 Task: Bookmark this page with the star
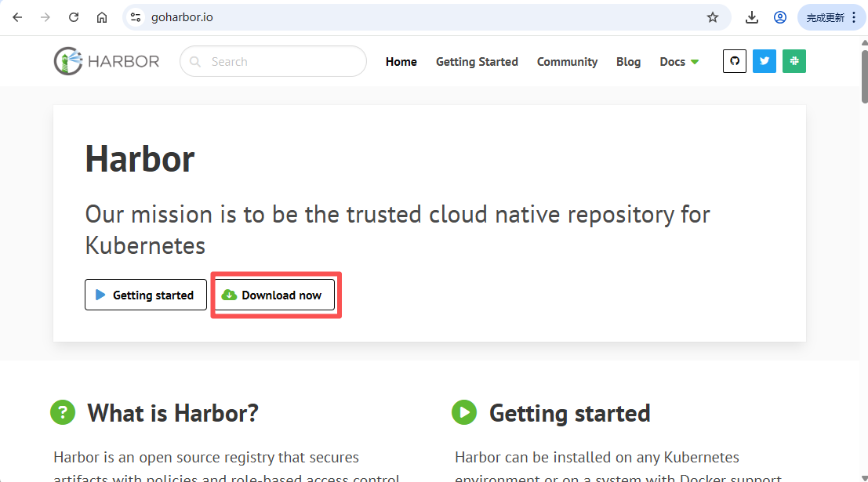713,17
